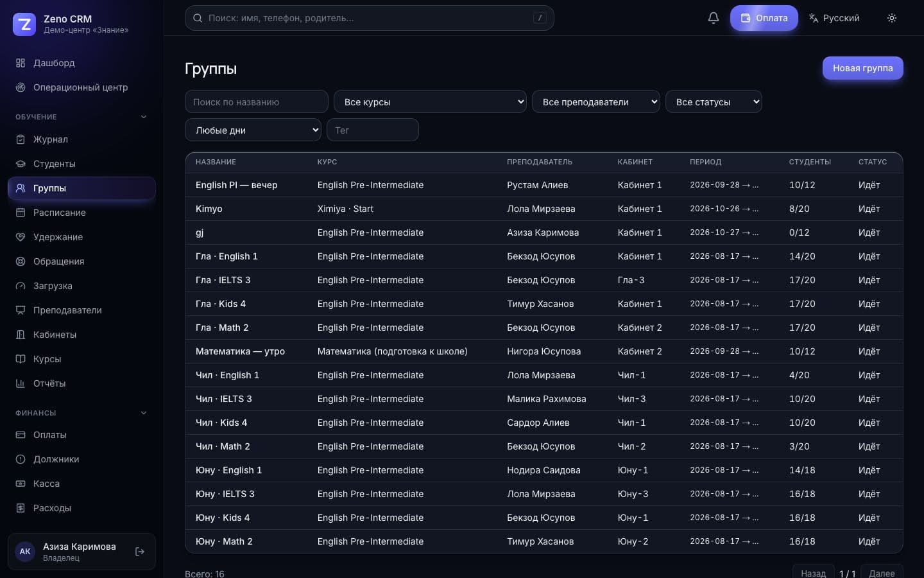The image size is (924, 578).
Task: Focus the Поиск по названию field
Action: pos(257,101)
